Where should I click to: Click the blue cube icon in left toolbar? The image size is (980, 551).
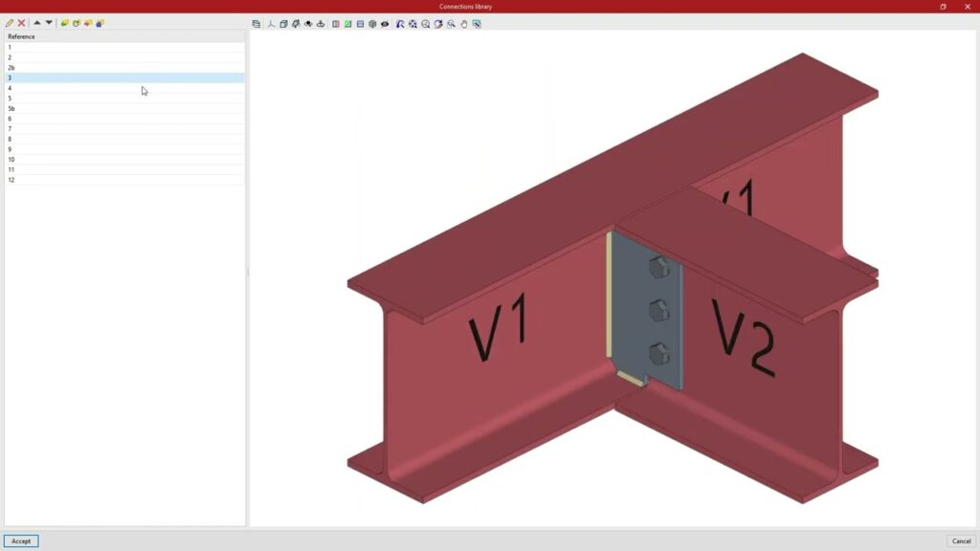click(100, 23)
